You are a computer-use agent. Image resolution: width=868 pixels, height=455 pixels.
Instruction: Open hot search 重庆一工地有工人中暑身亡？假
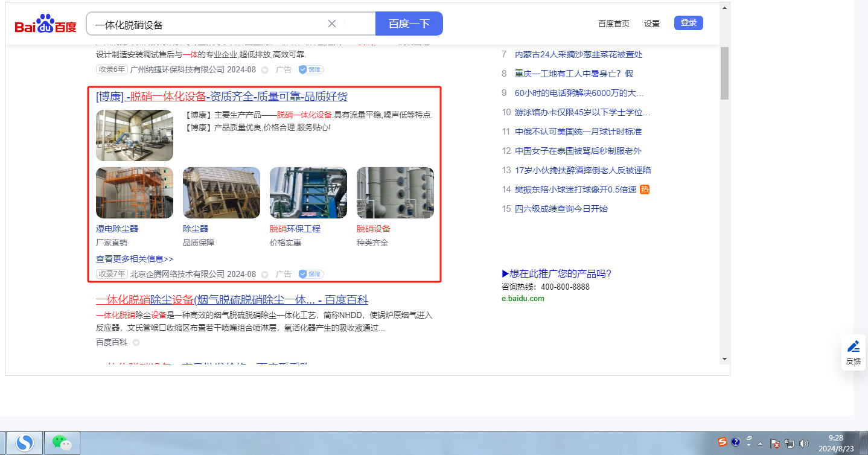point(574,74)
